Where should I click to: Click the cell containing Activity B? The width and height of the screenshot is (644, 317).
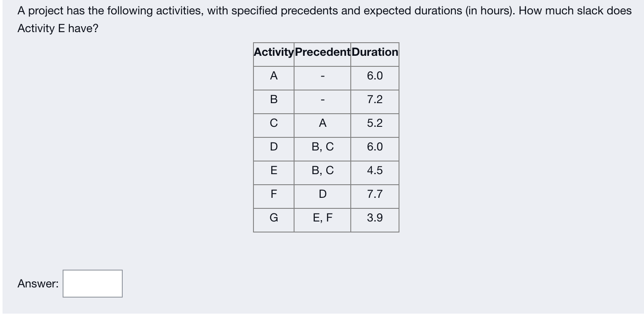tap(273, 100)
